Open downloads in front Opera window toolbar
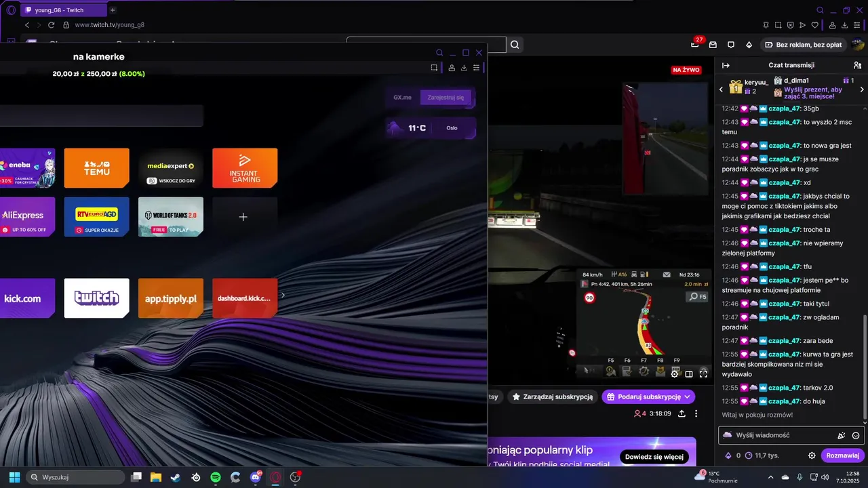The image size is (868, 488). coord(464,68)
